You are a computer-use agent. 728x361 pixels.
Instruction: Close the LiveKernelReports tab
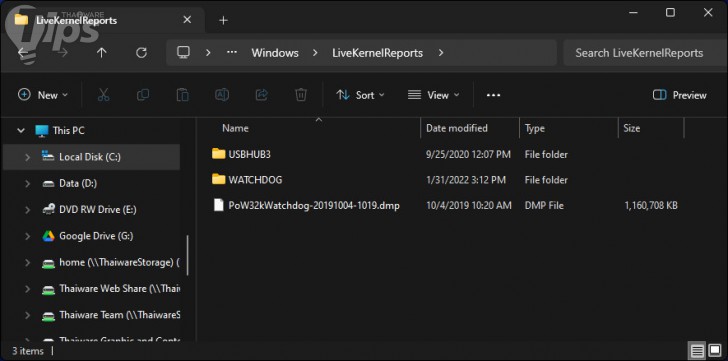coord(187,20)
